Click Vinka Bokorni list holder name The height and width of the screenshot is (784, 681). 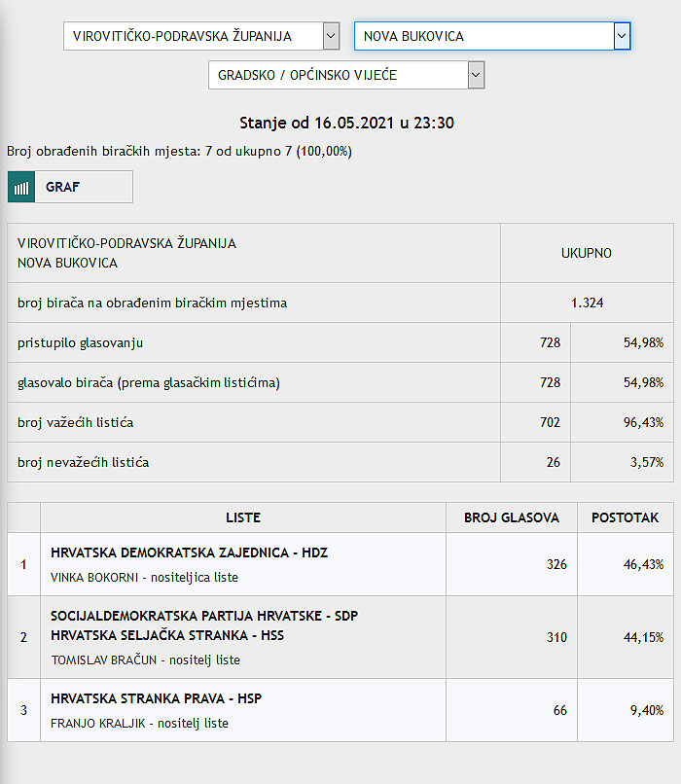coord(94,578)
